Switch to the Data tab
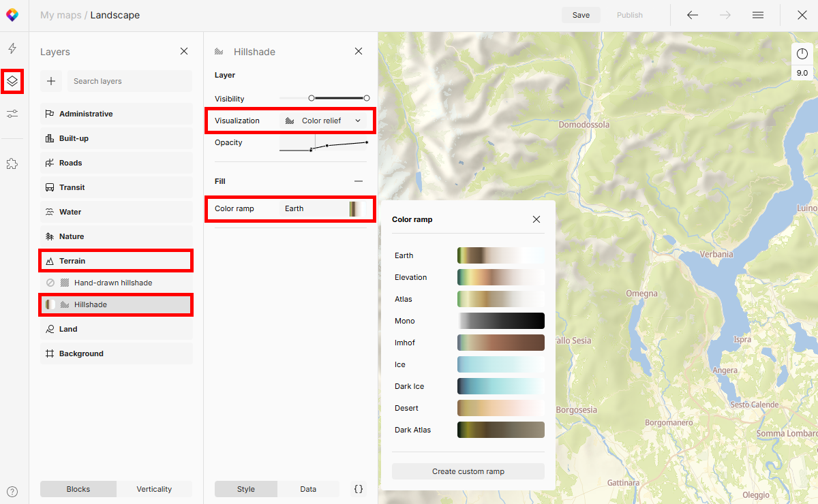 308,488
